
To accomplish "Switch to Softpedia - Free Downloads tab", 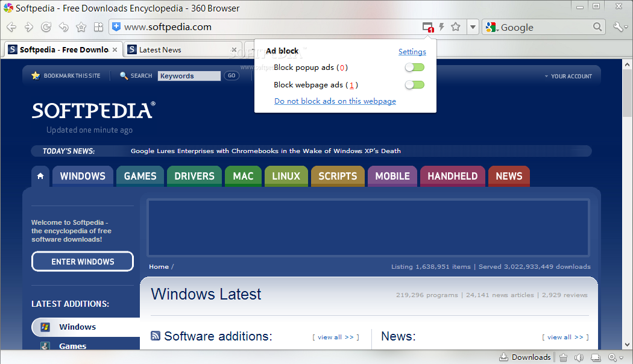I will point(64,49).
